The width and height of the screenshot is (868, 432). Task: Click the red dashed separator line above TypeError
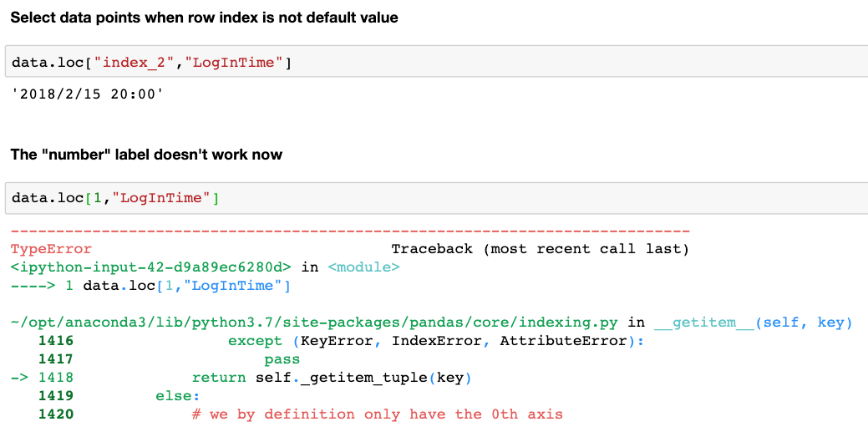click(350, 231)
